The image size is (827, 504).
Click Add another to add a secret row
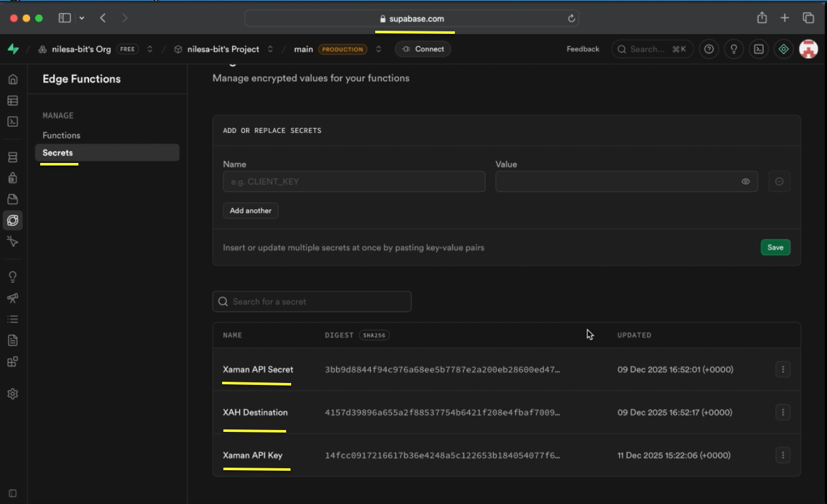pyautogui.click(x=250, y=211)
